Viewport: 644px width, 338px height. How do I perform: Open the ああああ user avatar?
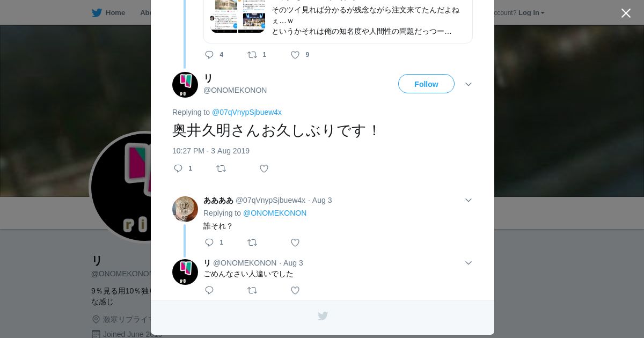click(x=185, y=209)
